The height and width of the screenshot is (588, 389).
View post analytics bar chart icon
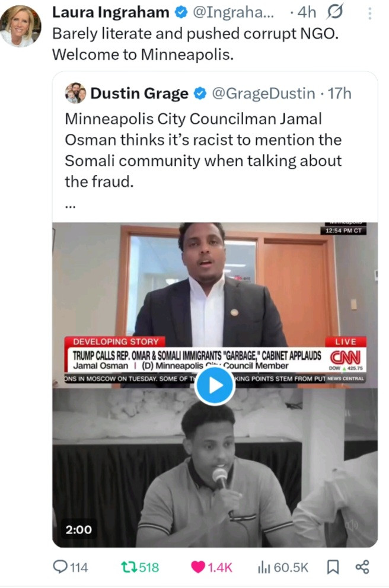point(264,567)
